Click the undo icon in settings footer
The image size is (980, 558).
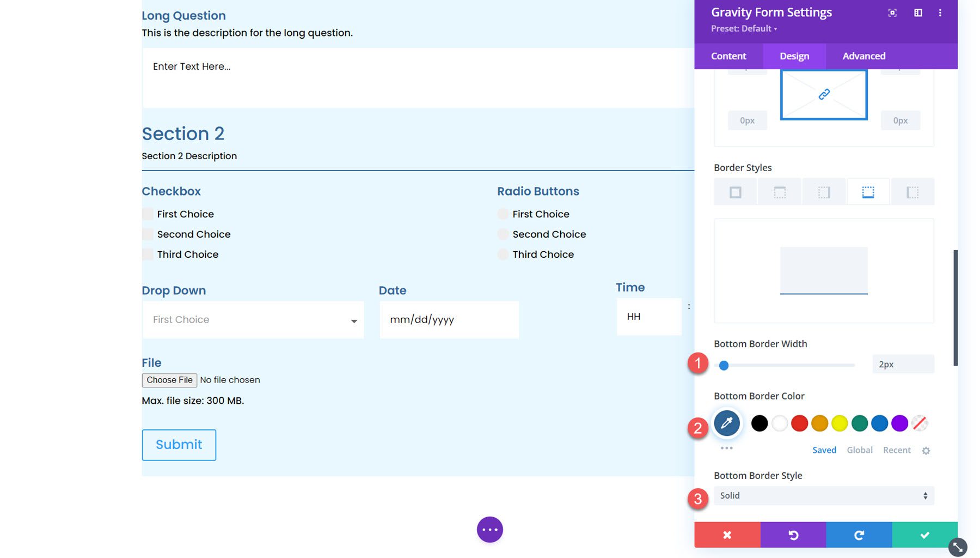click(x=793, y=535)
